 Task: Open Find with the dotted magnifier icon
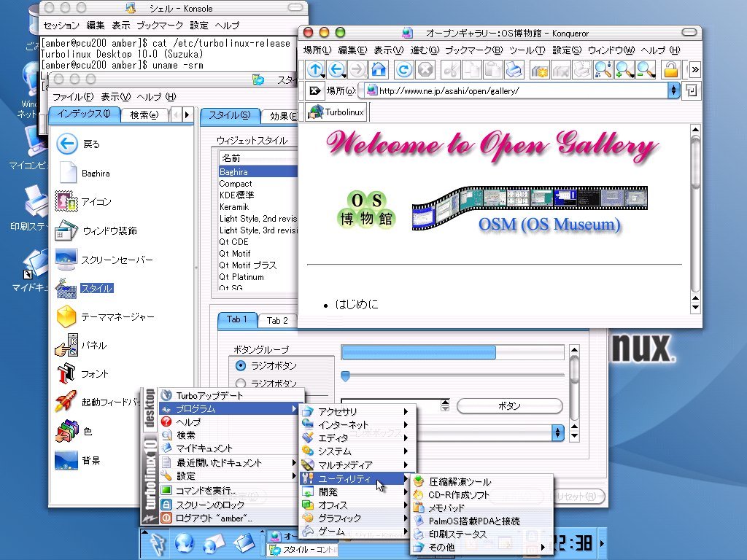coord(603,70)
